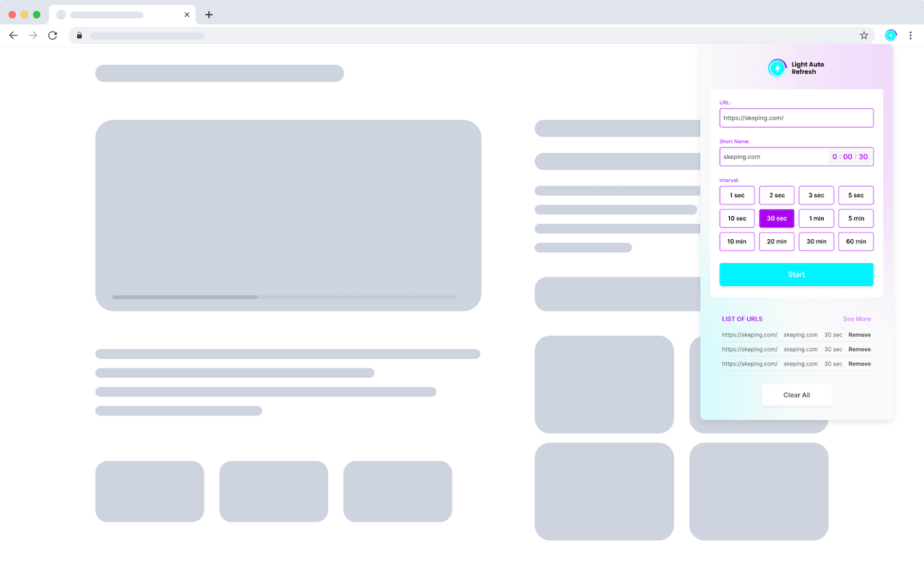This screenshot has width=924, height=578.
Task: Select the 5 min refresh interval
Action: pos(855,218)
